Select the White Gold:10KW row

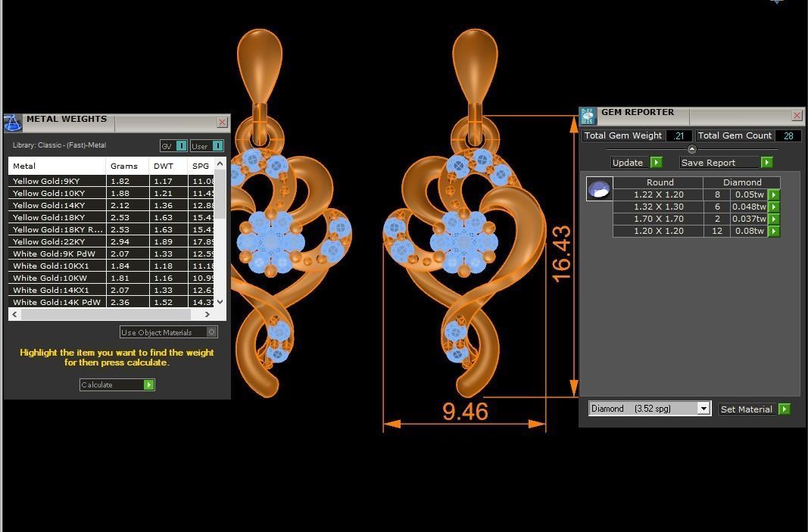pos(111,278)
